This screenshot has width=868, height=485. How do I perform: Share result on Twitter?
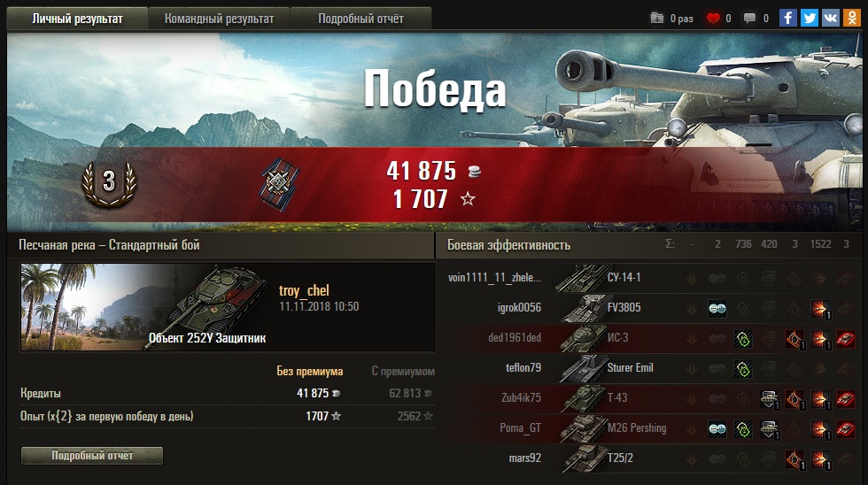810,18
